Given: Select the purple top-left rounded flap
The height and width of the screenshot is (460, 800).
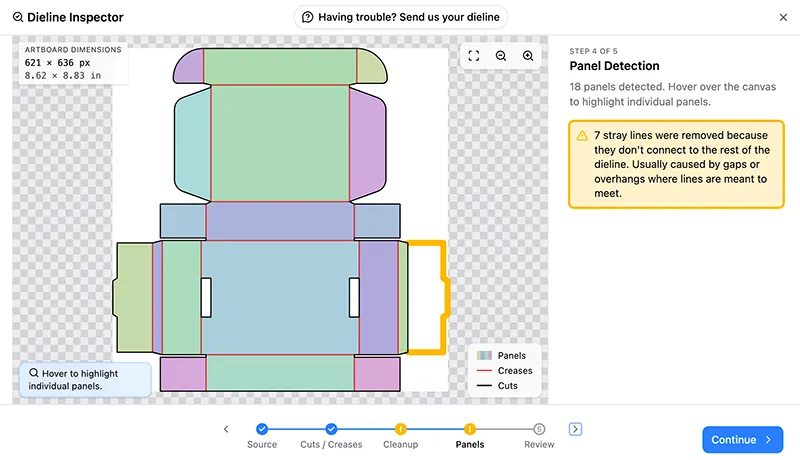Looking at the screenshot, I should coord(189,67).
